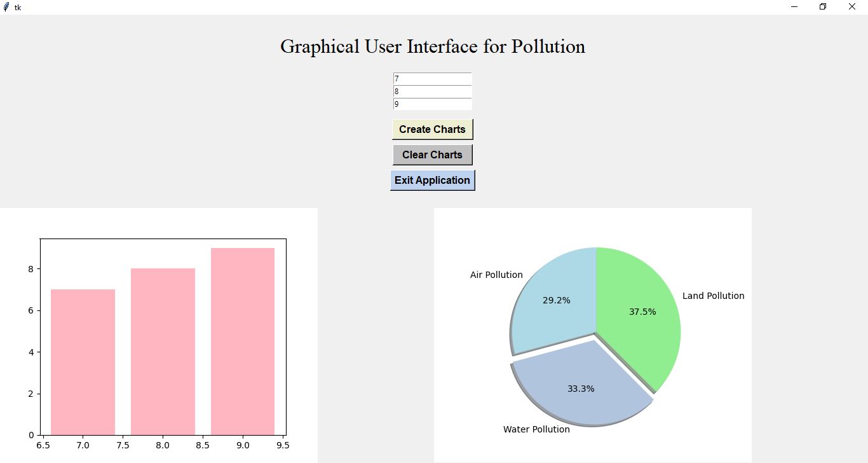Viewport: 868px width, 463px height.
Task: Select the input field containing 8
Action: [432, 91]
